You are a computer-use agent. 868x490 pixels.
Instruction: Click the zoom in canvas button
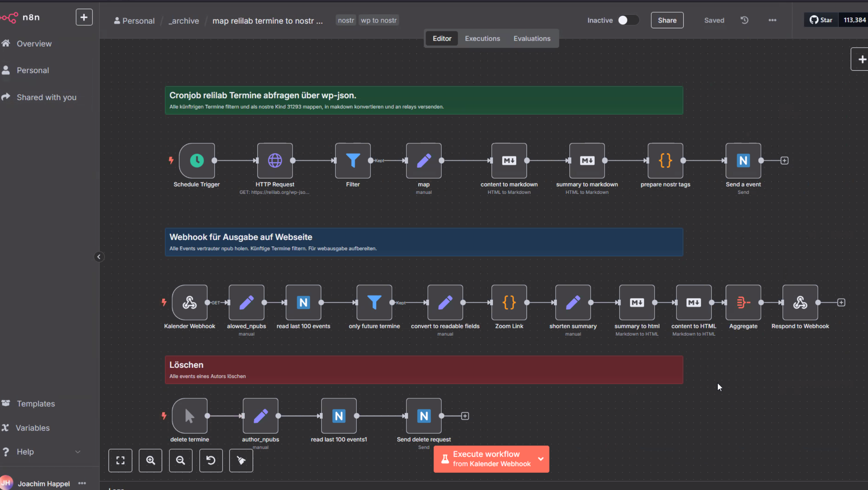tap(150, 460)
